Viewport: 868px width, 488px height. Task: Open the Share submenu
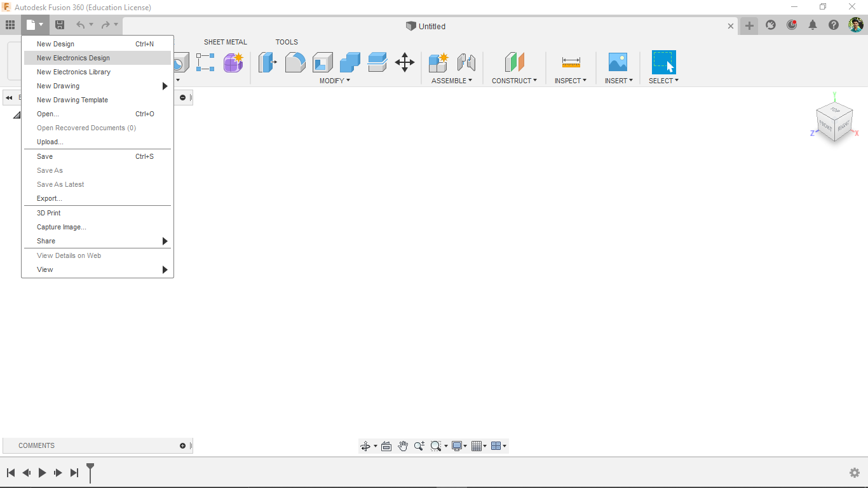pyautogui.click(x=98, y=241)
